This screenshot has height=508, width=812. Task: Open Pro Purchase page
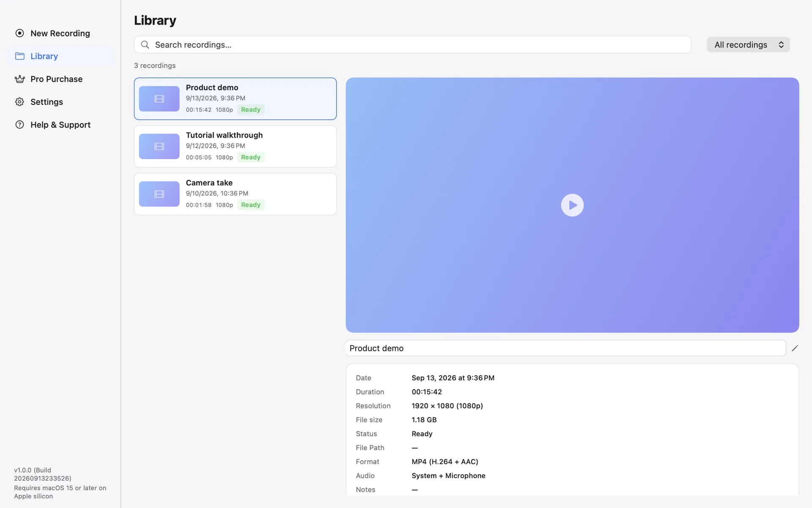tap(60, 79)
